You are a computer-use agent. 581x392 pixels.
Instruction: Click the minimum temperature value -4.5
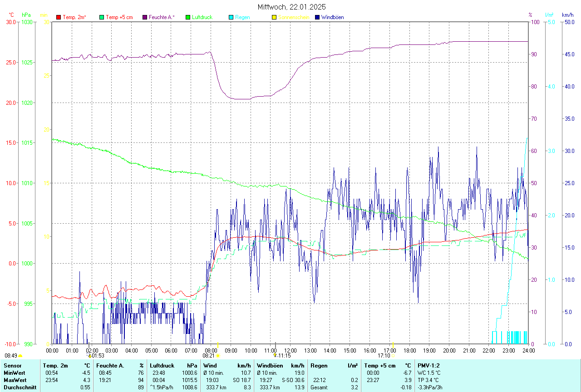click(85, 373)
